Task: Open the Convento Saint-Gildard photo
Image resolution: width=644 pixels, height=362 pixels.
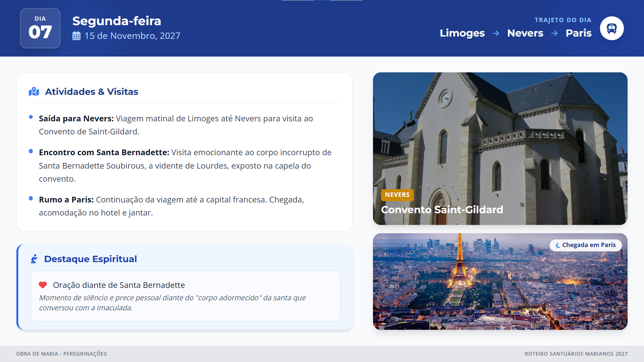Action: pos(500,134)
